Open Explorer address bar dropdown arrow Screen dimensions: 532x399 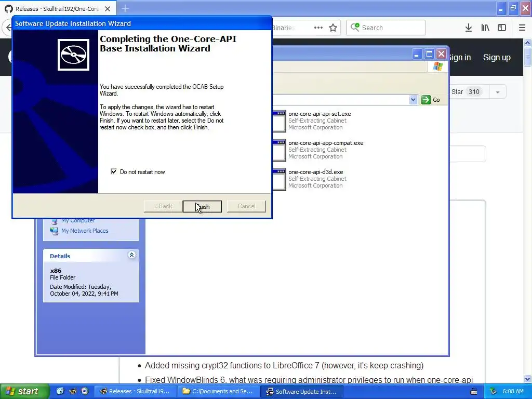pos(413,100)
